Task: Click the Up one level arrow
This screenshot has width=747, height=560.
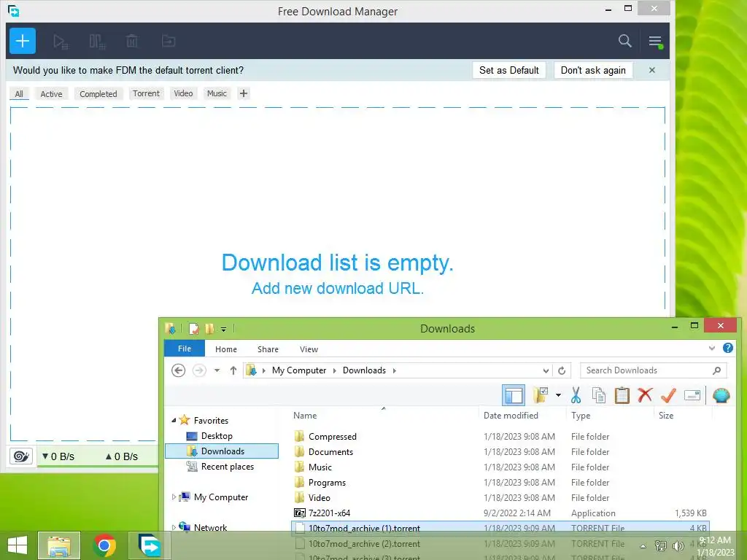Action: (x=233, y=370)
